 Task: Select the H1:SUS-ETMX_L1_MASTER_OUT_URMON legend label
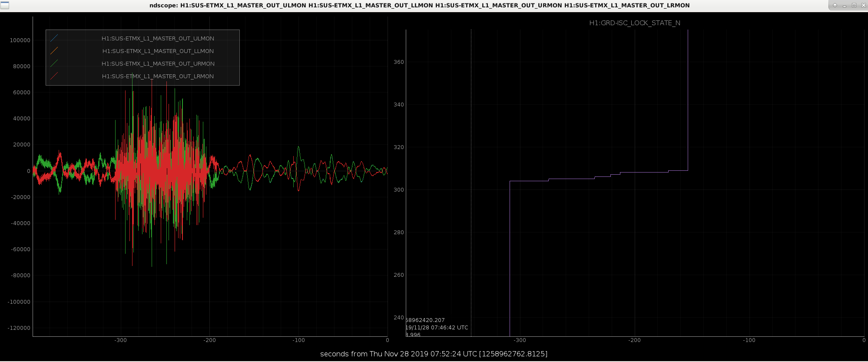point(158,63)
